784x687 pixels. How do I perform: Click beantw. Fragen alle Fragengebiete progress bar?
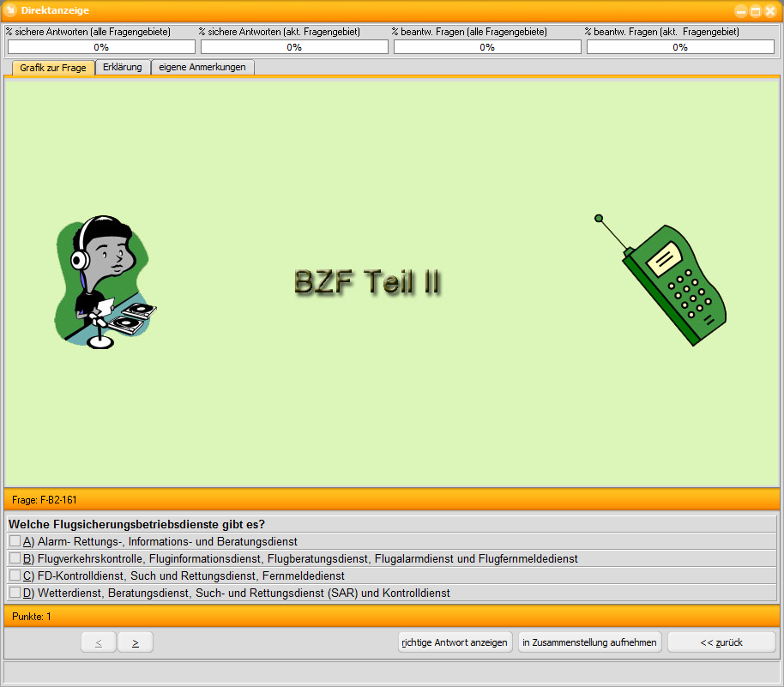coord(487,47)
